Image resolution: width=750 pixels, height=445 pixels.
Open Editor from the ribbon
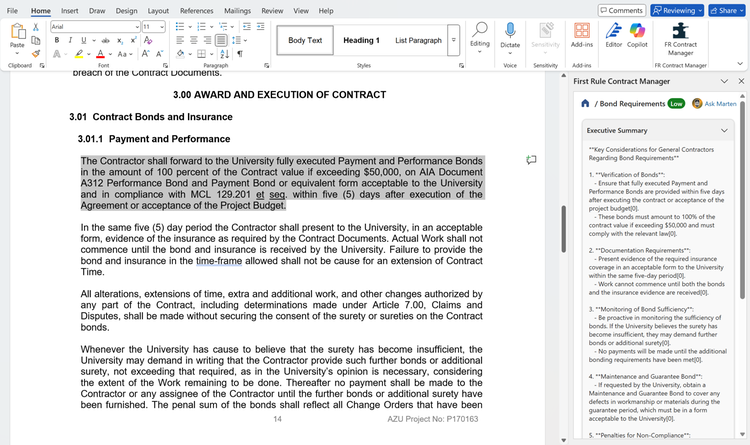[x=614, y=35]
